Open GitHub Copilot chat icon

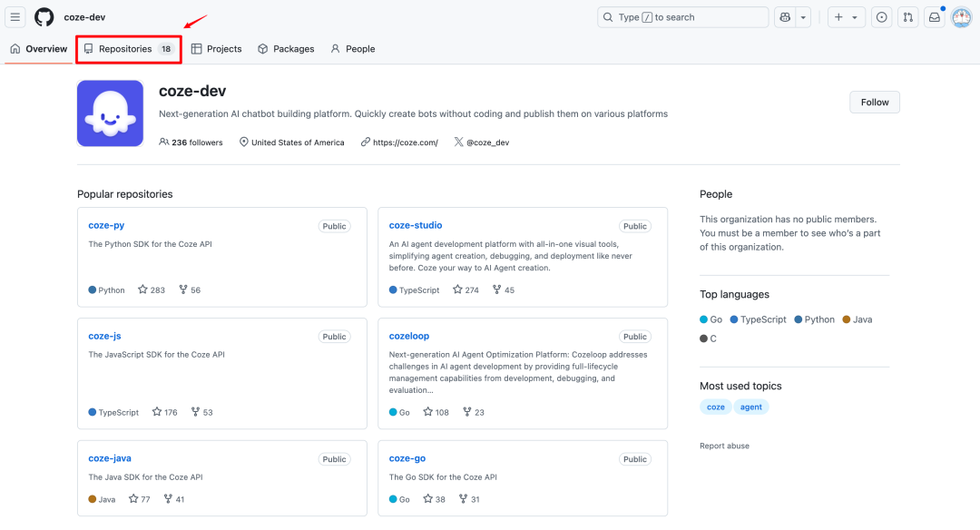(x=785, y=17)
